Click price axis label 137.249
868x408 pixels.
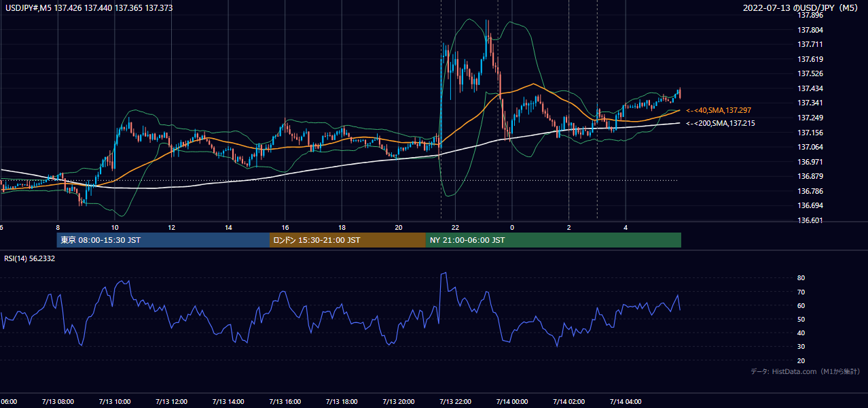810,118
